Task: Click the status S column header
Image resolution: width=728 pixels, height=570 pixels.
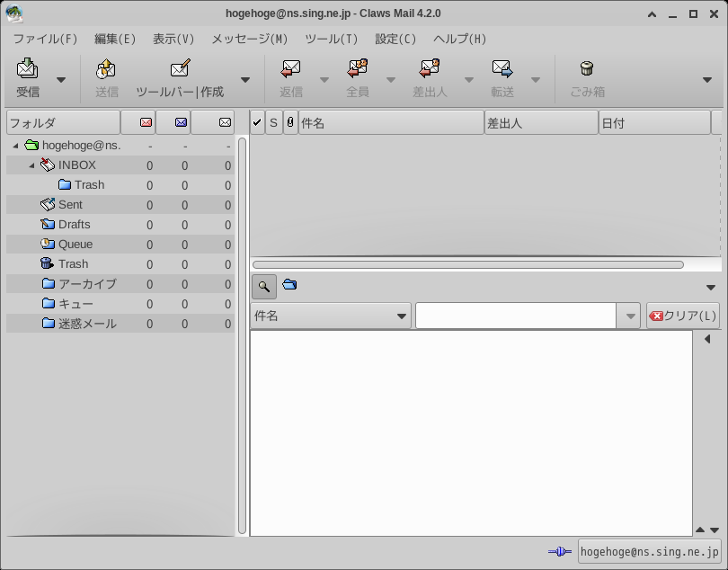Action: coord(273,123)
